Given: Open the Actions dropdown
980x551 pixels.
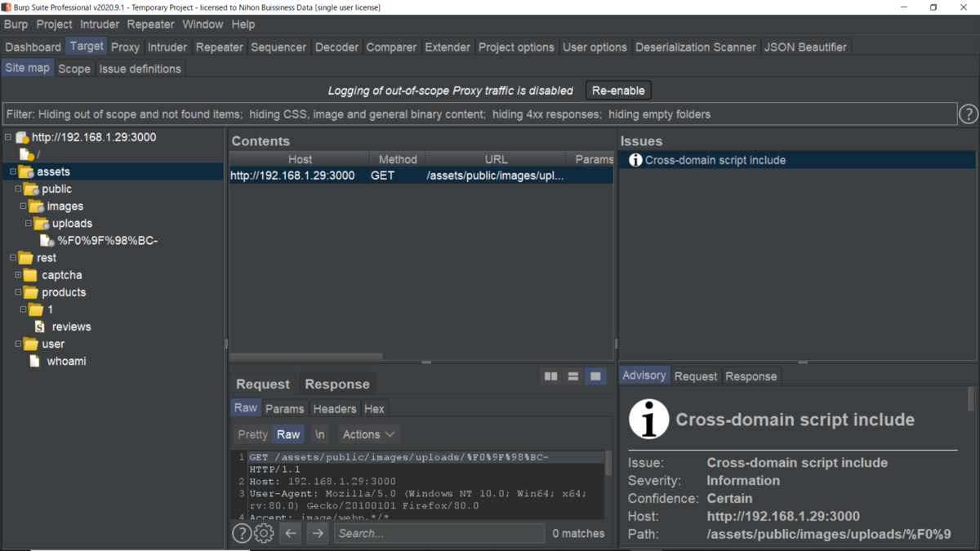Looking at the screenshot, I should point(368,434).
